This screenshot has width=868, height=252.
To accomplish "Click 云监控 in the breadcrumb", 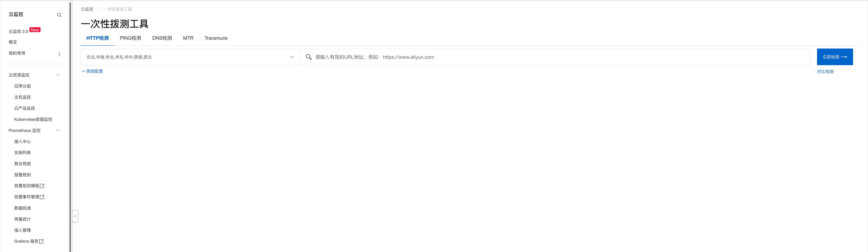I will [87, 9].
